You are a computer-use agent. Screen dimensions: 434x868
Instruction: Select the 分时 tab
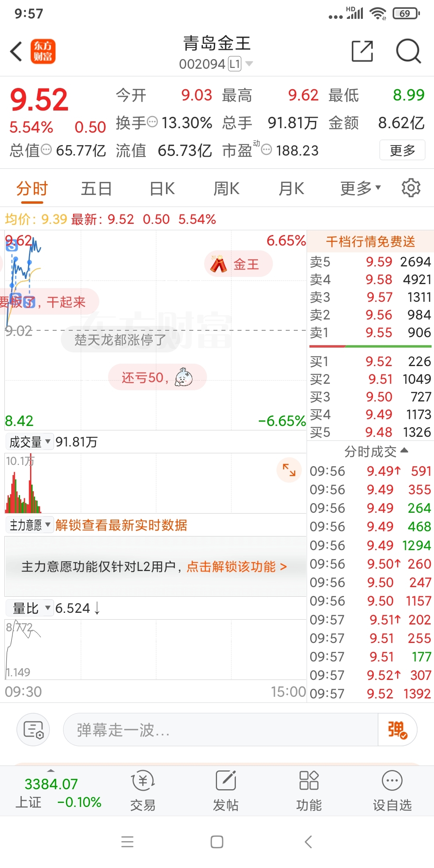point(32,188)
